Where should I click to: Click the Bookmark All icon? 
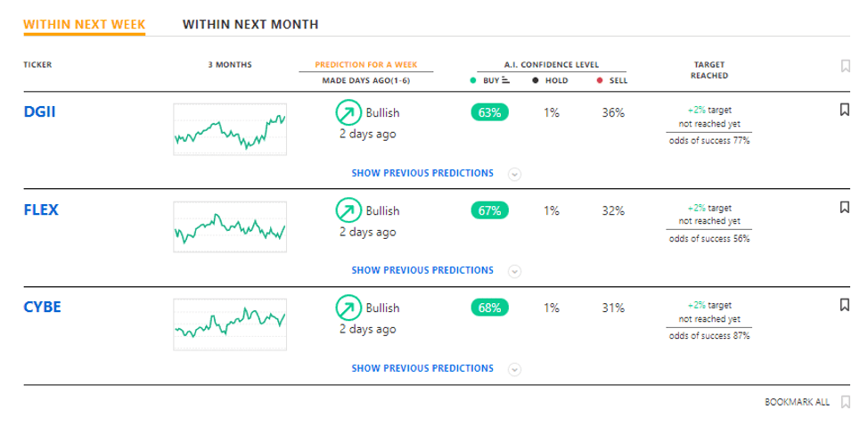(846, 402)
